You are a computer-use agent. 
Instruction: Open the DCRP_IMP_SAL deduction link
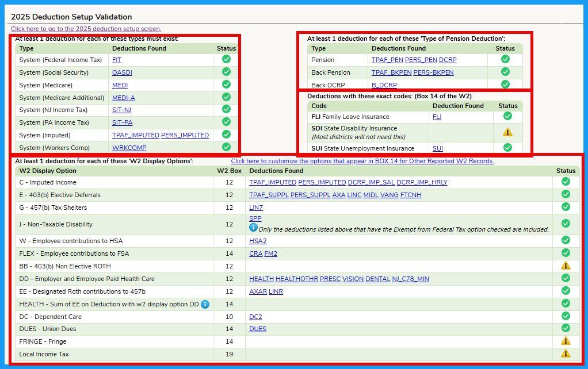pos(371,182)
